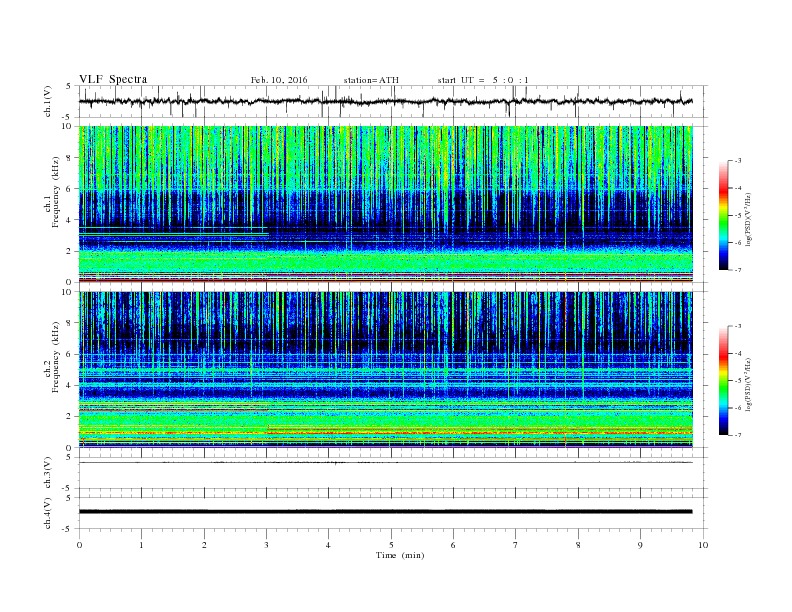
Task: Click the "VLF Spectra" title text
Action: [113, 79]
